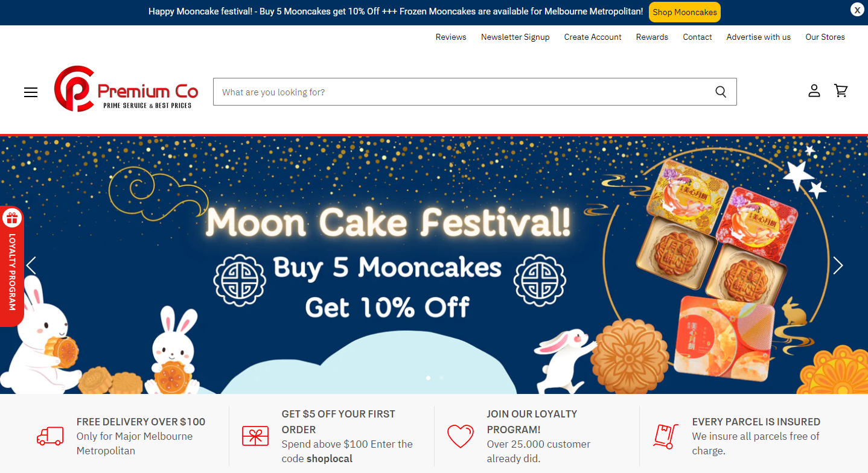Open the hamburger navigation menu
This screenshot has height=473, width=868.
point(31,92)
